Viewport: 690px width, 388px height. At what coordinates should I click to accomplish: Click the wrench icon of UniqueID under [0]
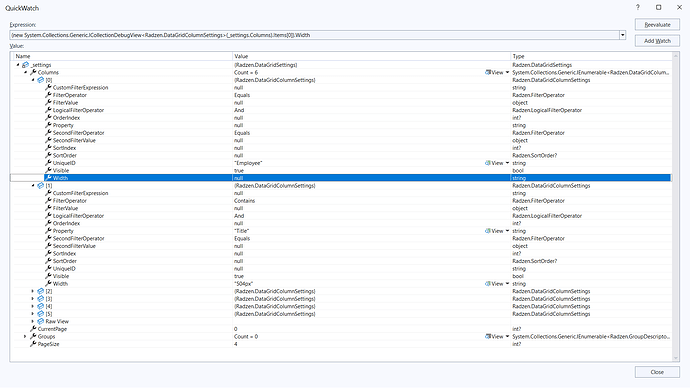[x=48, y=163]
